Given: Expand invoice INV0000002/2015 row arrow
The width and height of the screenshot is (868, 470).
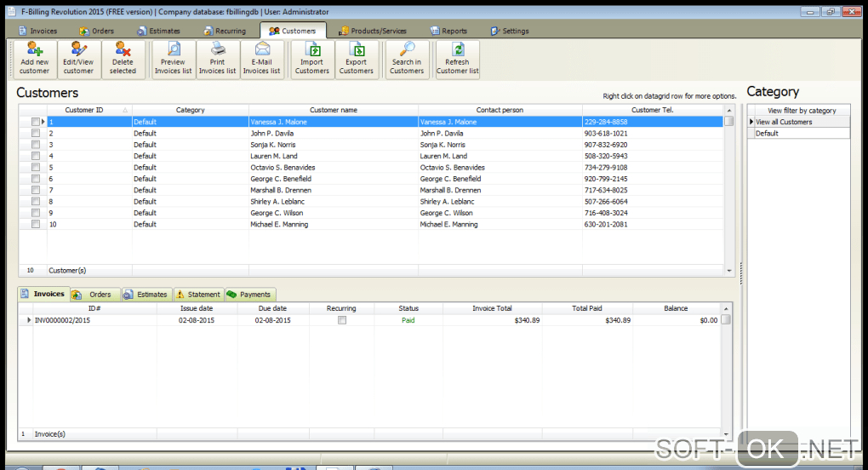Looking at the screenshot, I should (29, 320).
